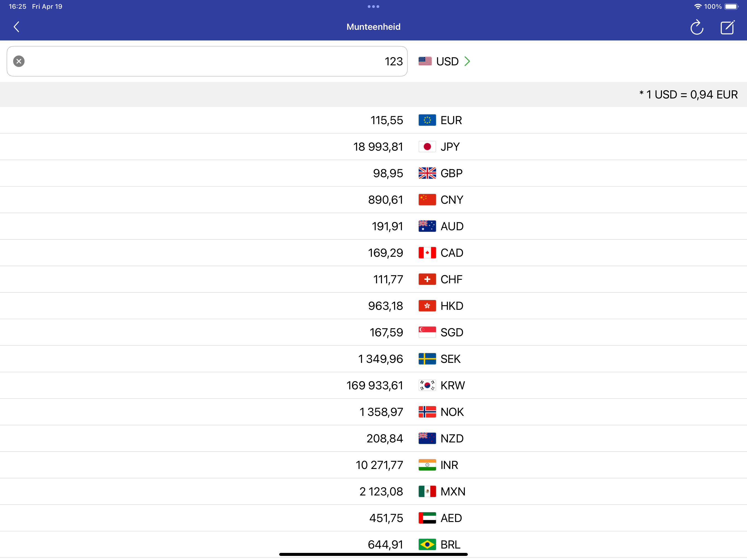This screenshot has height=560, width=747.
Task: Select the GBP 98,95 row
Action: point(373,173)
